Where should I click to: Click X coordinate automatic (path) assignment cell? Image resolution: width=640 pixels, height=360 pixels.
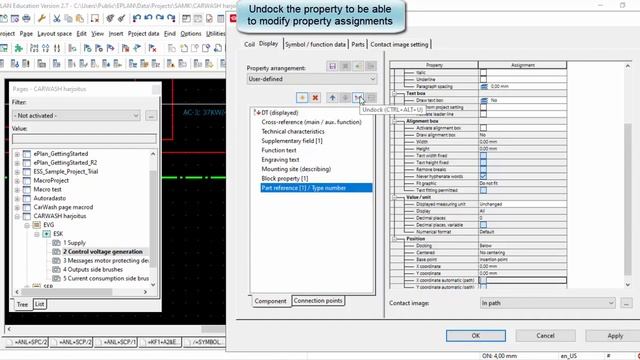coord(522,280)
